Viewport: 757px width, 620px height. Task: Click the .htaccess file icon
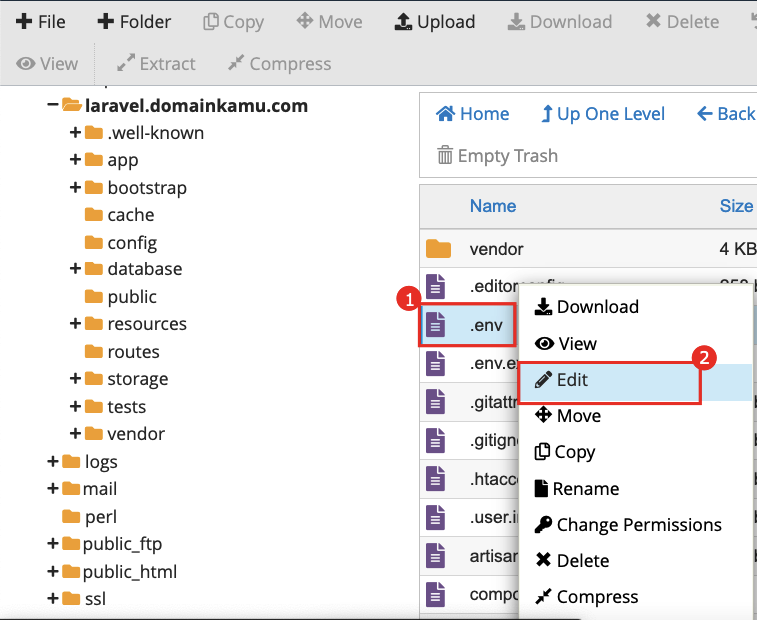[x=435, y=479]
